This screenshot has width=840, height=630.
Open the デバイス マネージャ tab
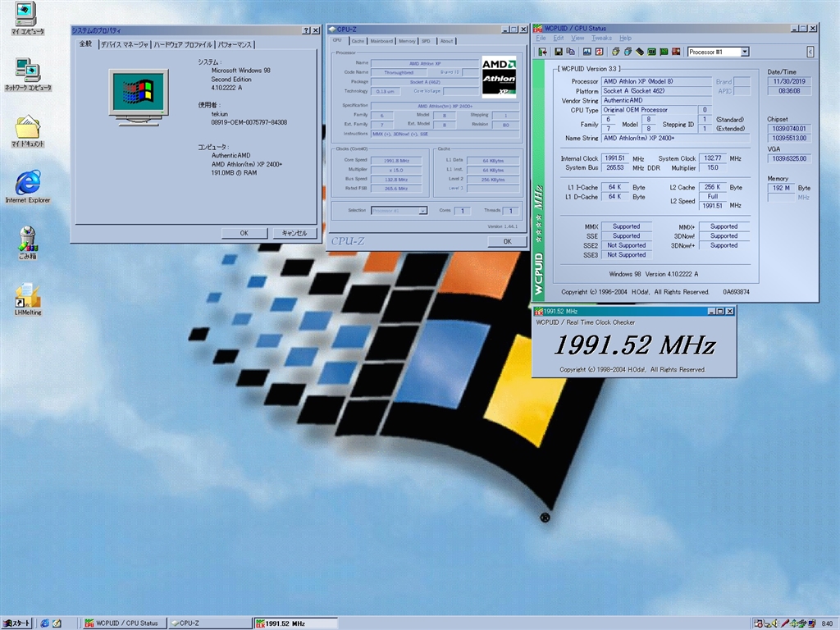(x=124, y=44)
